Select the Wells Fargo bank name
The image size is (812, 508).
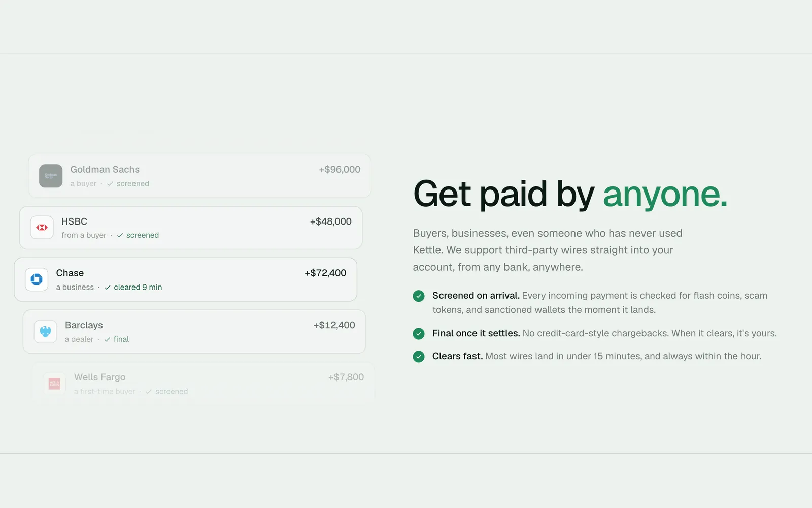point(100,377)
